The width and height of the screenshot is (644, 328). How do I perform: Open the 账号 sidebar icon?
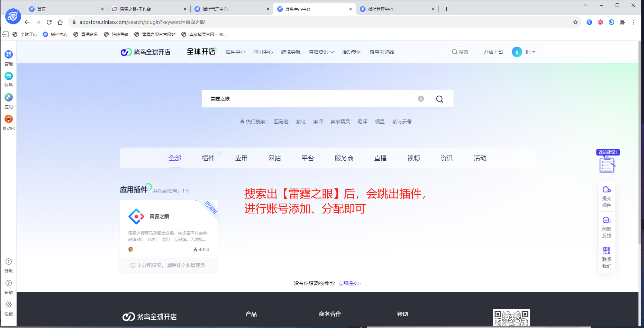(9, 76)
